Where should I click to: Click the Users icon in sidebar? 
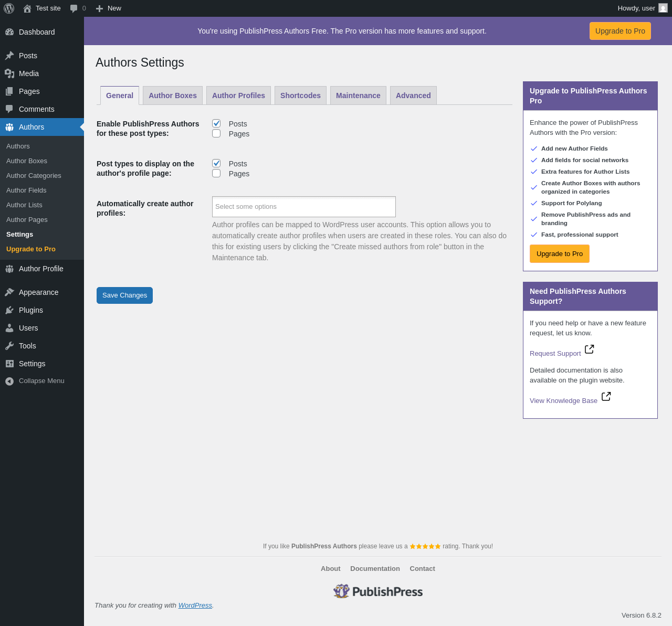[x=9, y=328]
